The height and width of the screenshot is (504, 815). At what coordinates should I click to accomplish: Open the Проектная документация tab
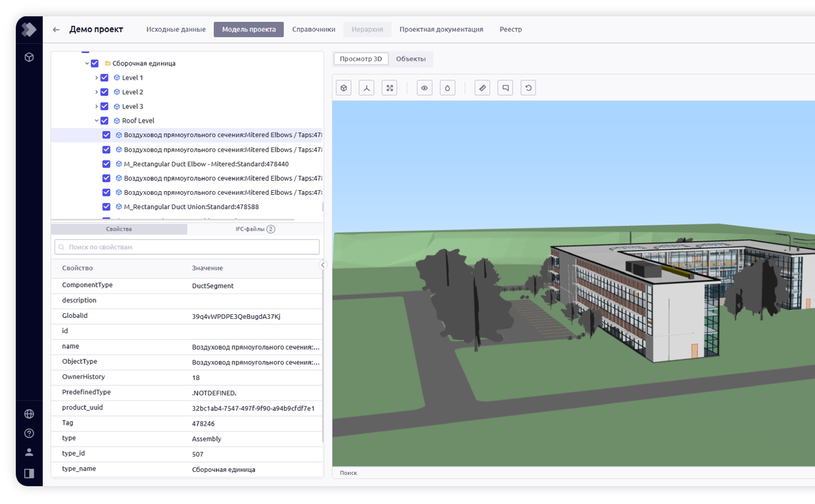tap(441, 29)
